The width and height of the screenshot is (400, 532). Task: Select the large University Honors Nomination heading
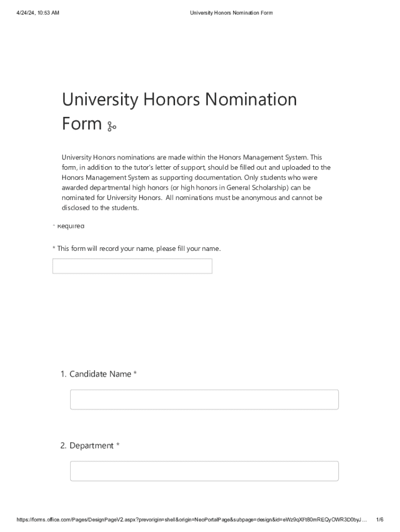coord(179,99)
